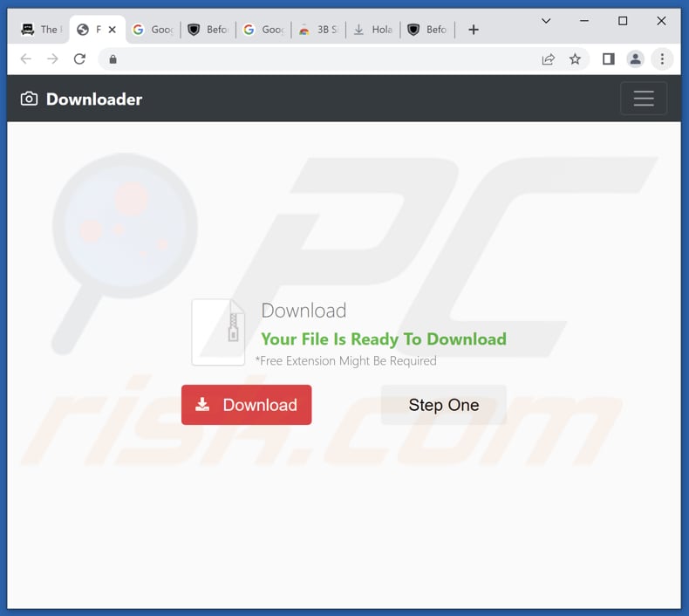This screenshot has height=616, width=689.
Task: Click the zip file icon
Action: (218, 332)
